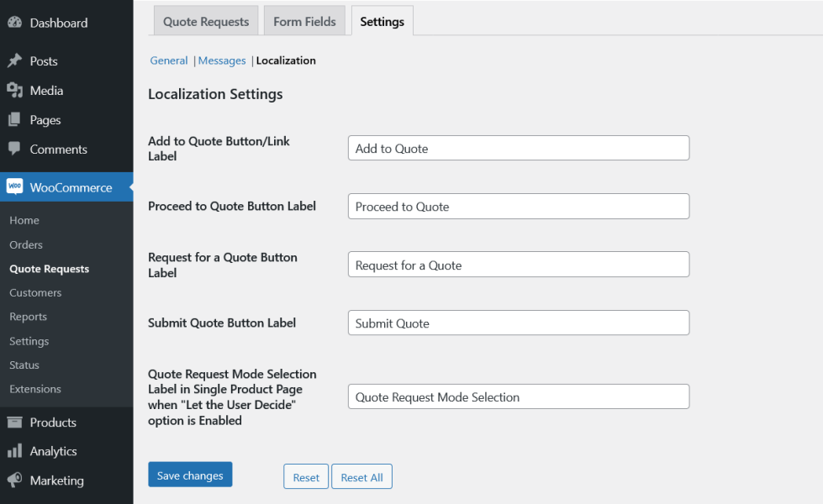823x504 pixels.
Task: Click the WooCommerce logo icon
Action: (14, 187)
